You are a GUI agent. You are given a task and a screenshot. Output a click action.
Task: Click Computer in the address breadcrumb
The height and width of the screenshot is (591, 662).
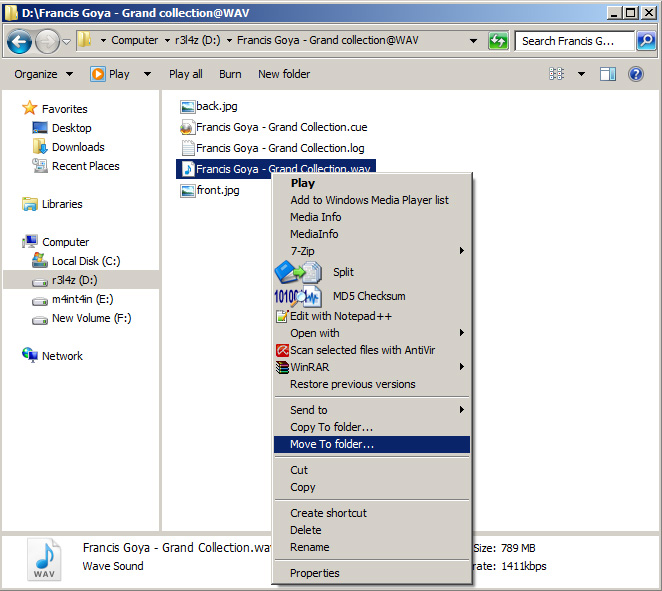tap(135, 40)
